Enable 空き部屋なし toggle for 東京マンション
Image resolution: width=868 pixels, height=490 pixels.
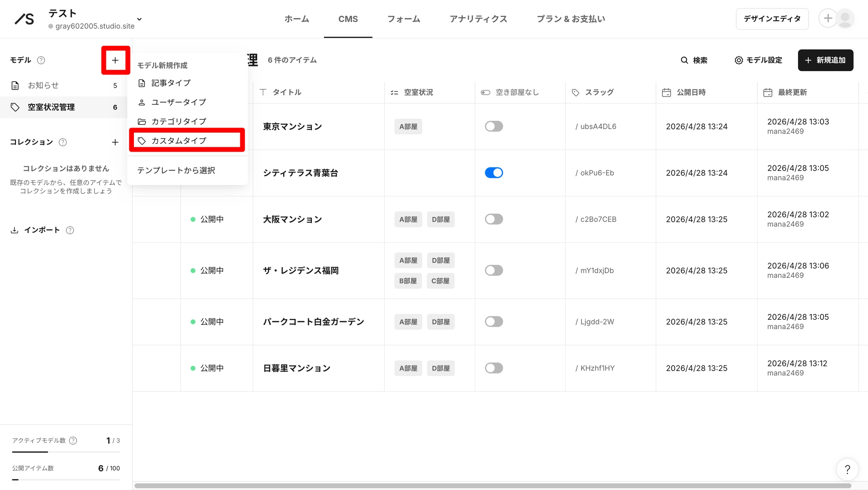(494, 126)
